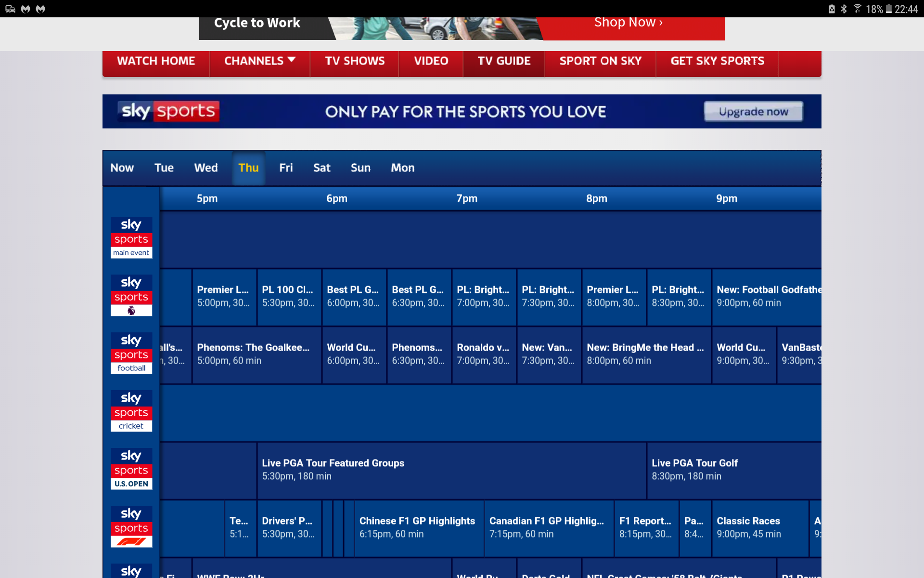
Task: Click Only Pay For The Sports banner text
Action: point(465,112)
